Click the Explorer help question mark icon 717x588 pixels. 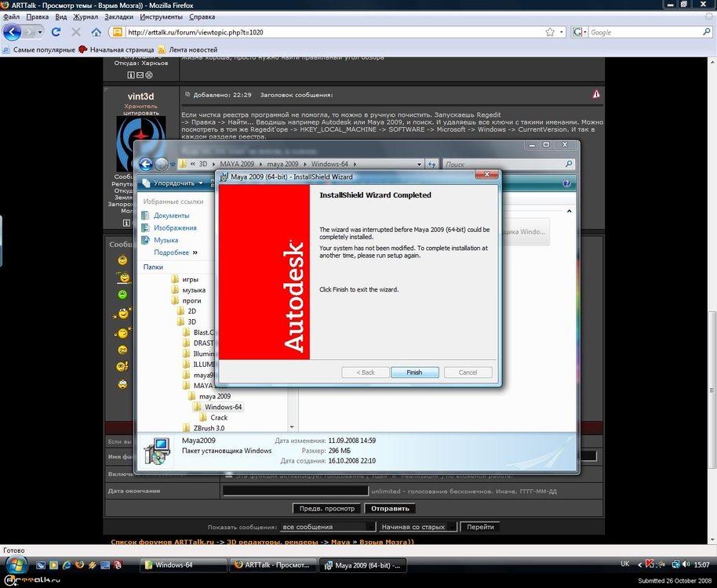pos(566,183)
